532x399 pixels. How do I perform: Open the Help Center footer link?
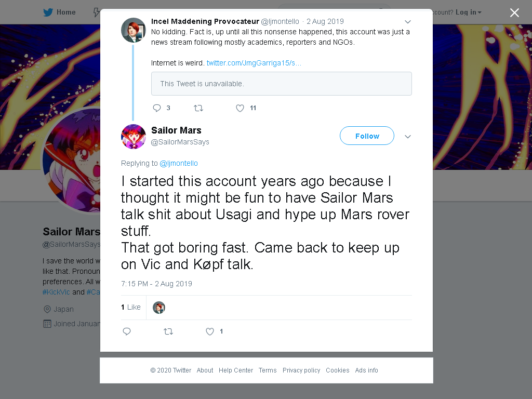coord(236,370)
